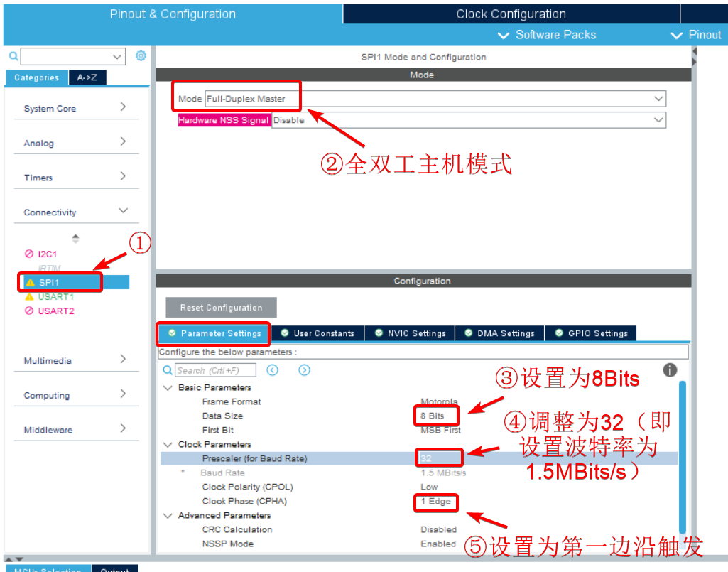
Task: Select I2C1 in Connectivity list
Action: click(47, 254)
